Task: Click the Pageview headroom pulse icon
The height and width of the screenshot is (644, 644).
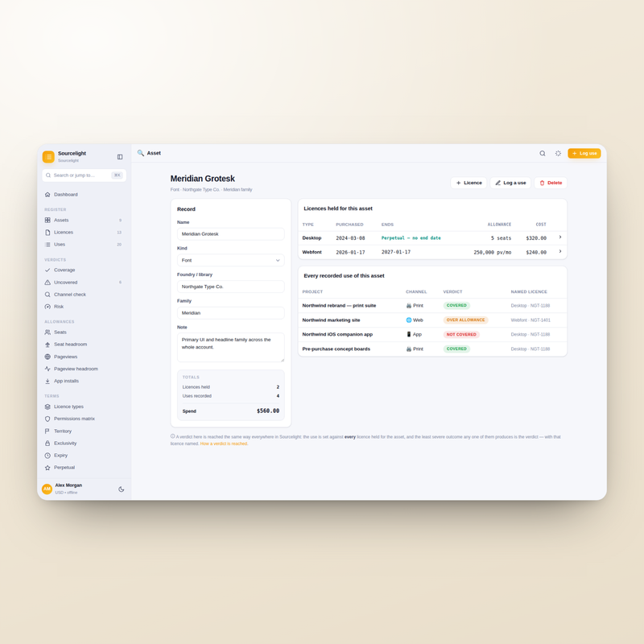Action: (47, 369)
